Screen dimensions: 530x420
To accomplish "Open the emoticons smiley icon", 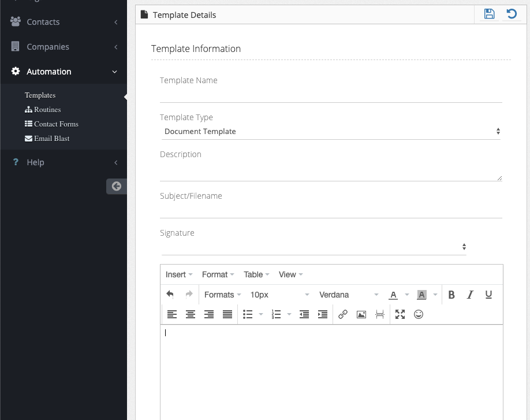I will tap(419, 314).
